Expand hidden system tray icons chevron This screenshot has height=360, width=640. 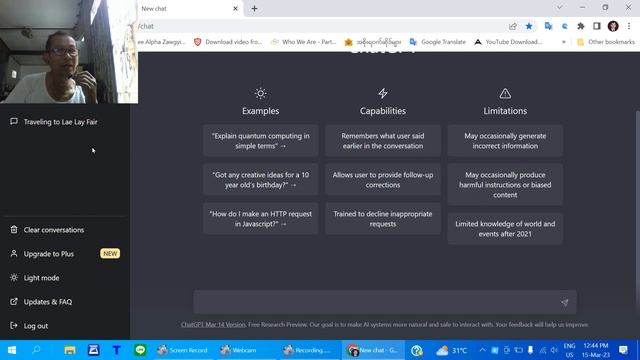tap(482, 350)
